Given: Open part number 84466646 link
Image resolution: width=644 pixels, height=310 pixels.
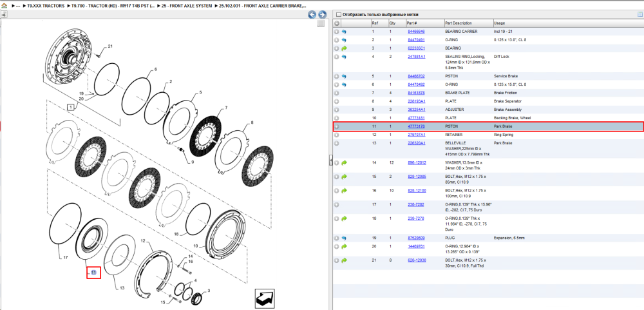Looking at the screenshot, I should [416, 32].
